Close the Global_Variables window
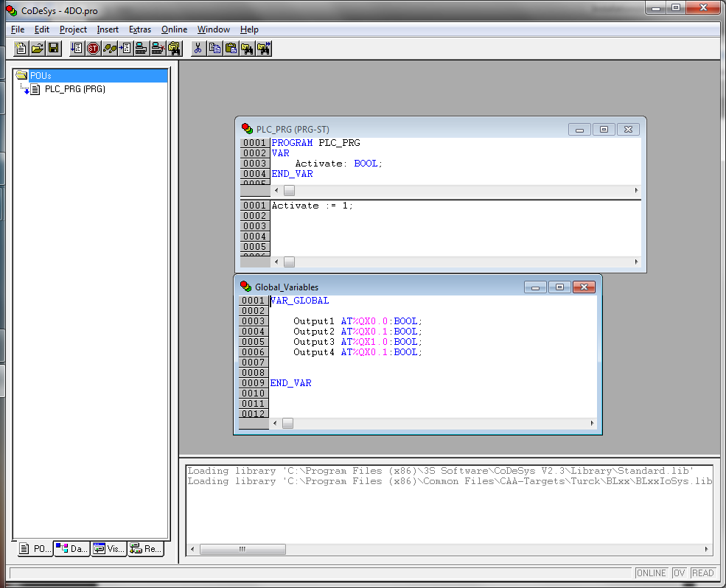This screenshot has width=726, height=588. [584, 287]
